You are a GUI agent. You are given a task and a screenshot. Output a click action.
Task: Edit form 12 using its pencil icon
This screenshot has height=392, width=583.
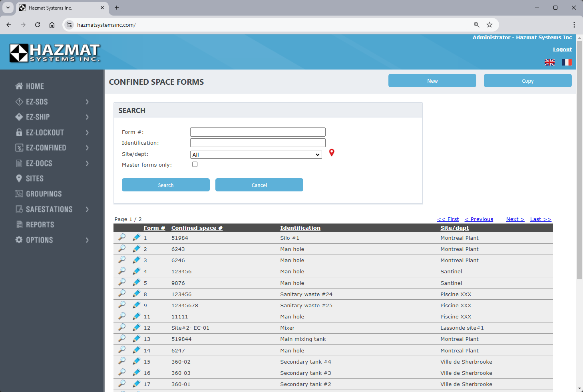(136, 327)
